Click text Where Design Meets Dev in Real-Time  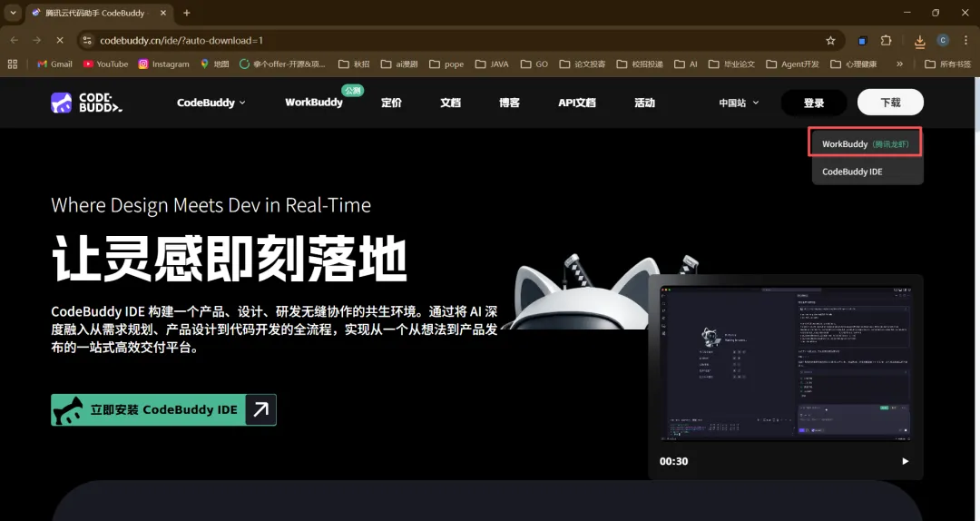[x=211, y=205]
